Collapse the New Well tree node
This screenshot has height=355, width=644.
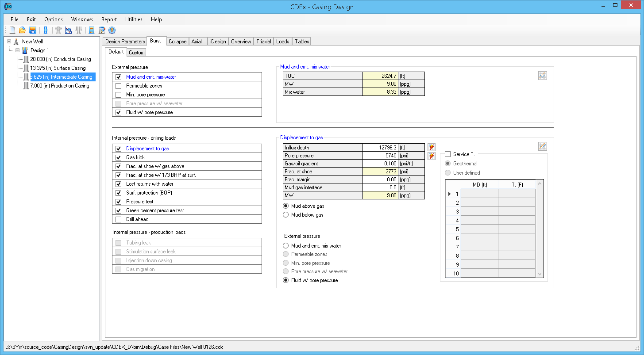9,42
